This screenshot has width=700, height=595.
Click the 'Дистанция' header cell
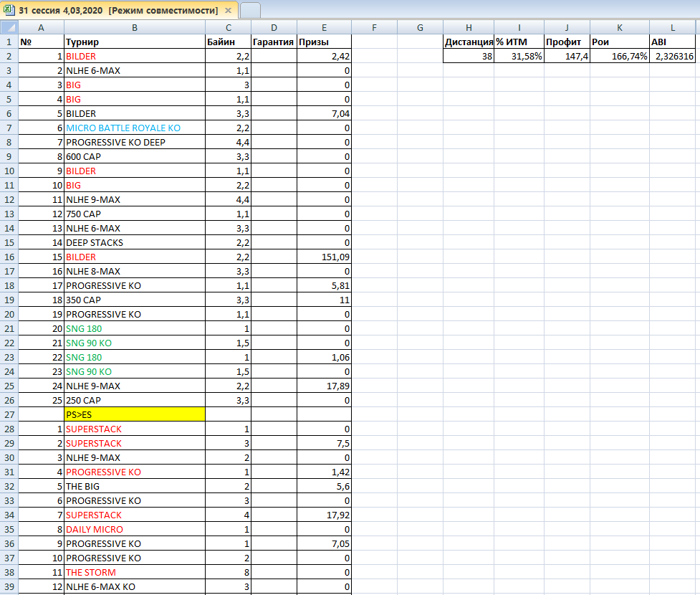[x=469, y=42]
